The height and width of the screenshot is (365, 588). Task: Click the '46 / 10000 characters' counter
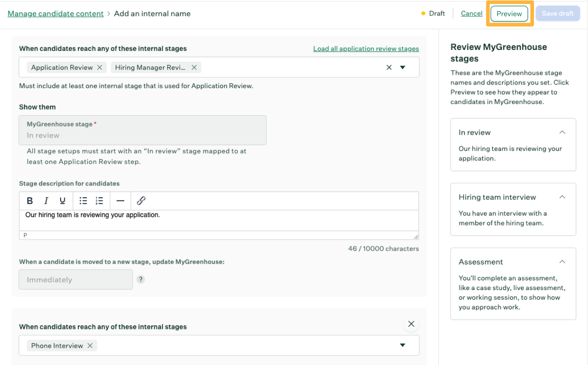[383, 249]
